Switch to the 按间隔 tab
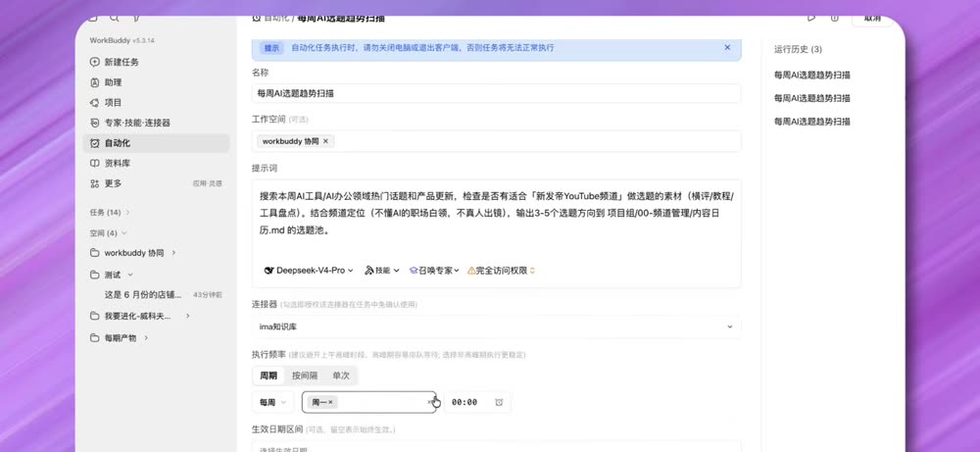Viewport: 980px width, 452px height. 305,376
